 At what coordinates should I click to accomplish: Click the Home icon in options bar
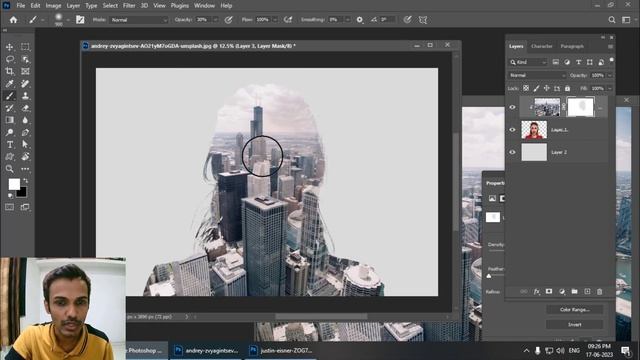[13, 20]
